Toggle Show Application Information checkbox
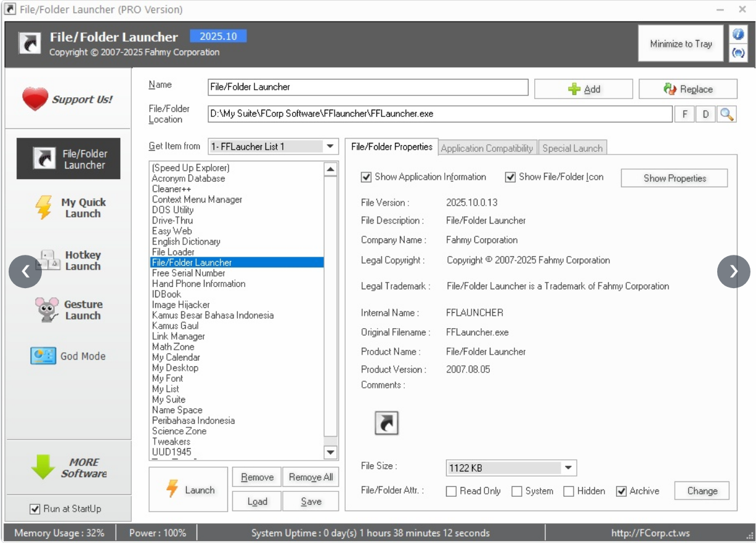This screenshot has height=543, width=756. 366,177
